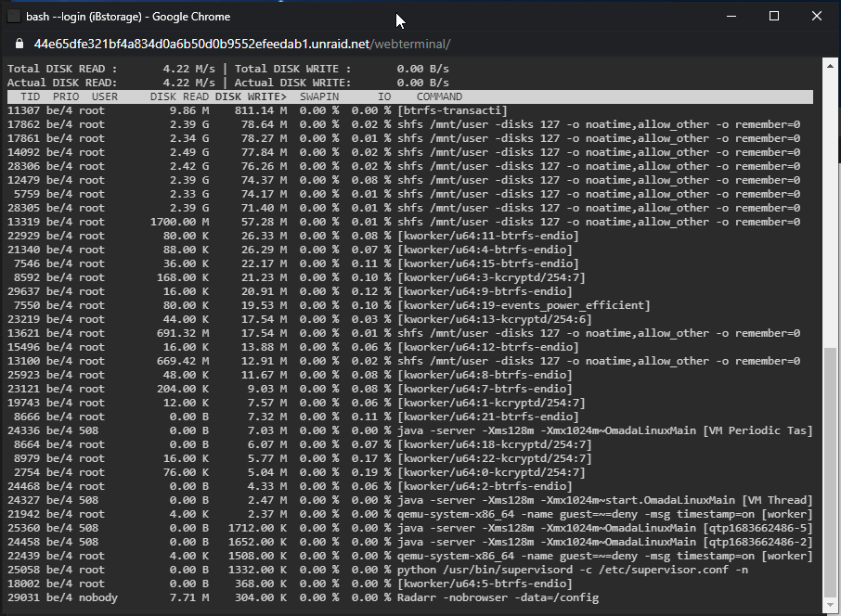Click the terminal app icon in title bar
The image size is (841, 616).
(13, 17)
